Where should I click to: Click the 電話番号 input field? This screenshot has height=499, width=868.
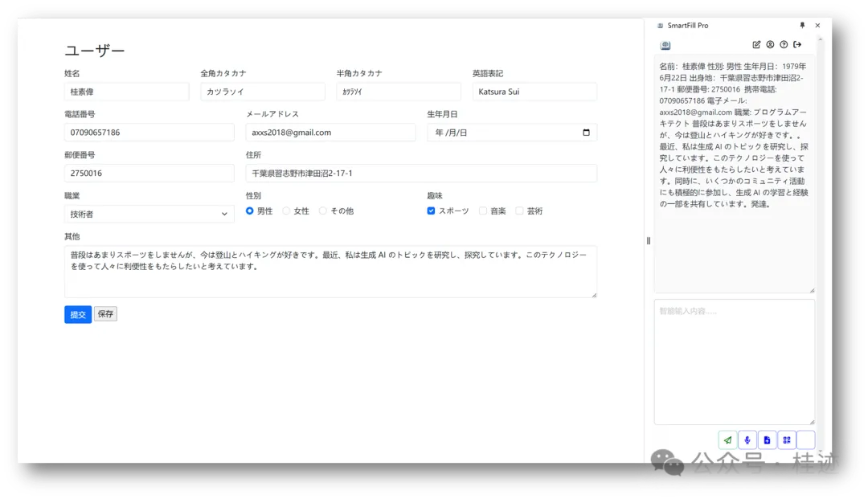(149, 133)
